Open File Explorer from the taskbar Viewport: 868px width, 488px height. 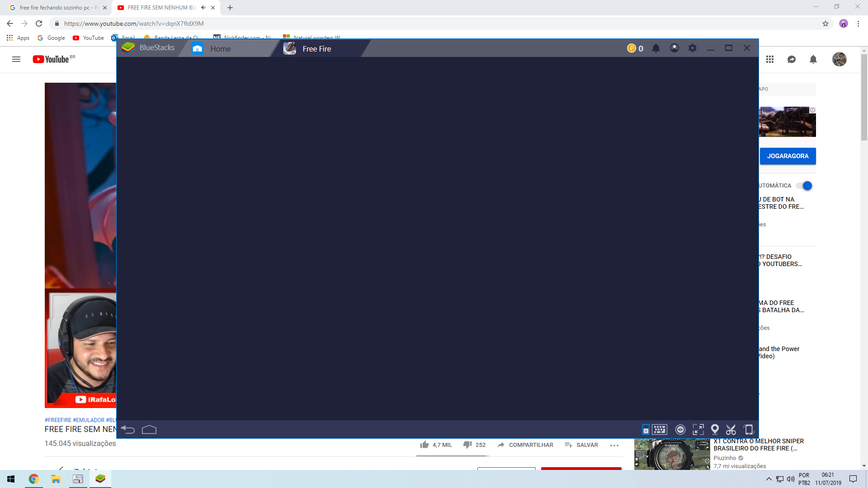pos(56,479)
